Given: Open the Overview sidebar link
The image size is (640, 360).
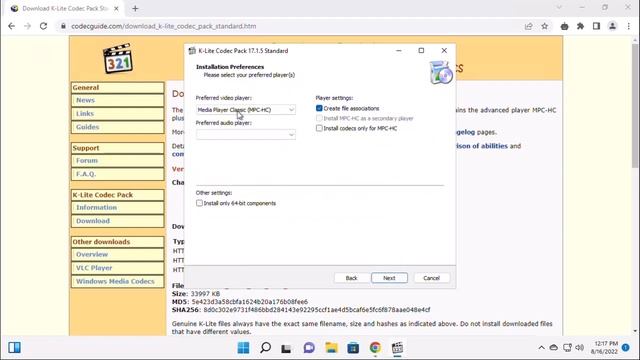Looking at the screenshot, I should coord(118,254).
